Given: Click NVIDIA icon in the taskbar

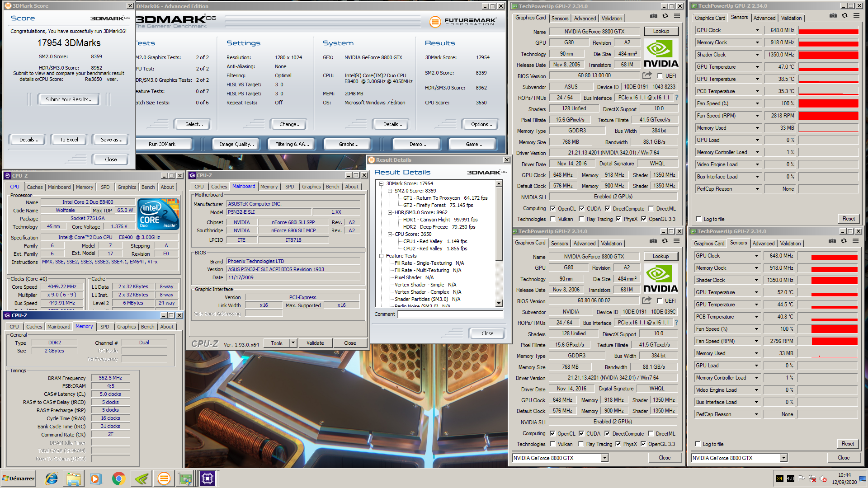Looking at the screenshot, I should [141, 479].
